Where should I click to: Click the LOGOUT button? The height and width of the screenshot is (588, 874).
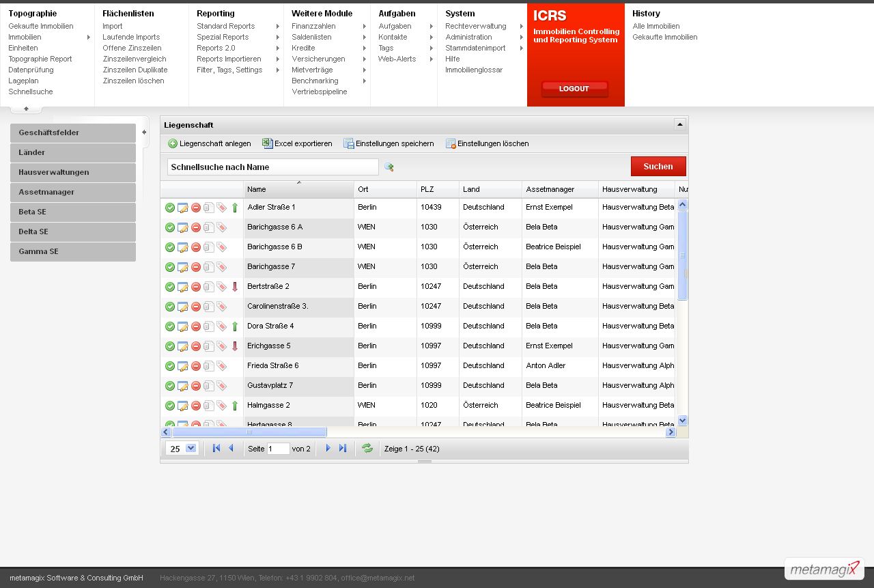574,89
